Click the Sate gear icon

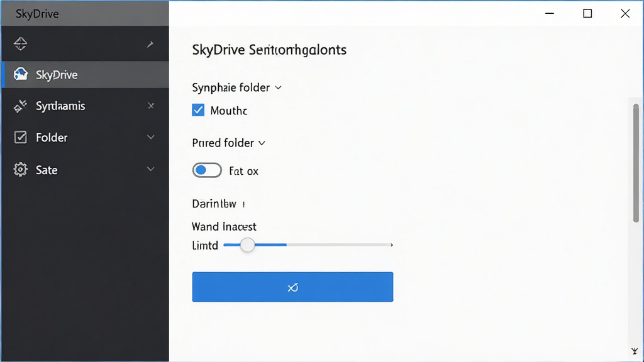coord(20,169)
